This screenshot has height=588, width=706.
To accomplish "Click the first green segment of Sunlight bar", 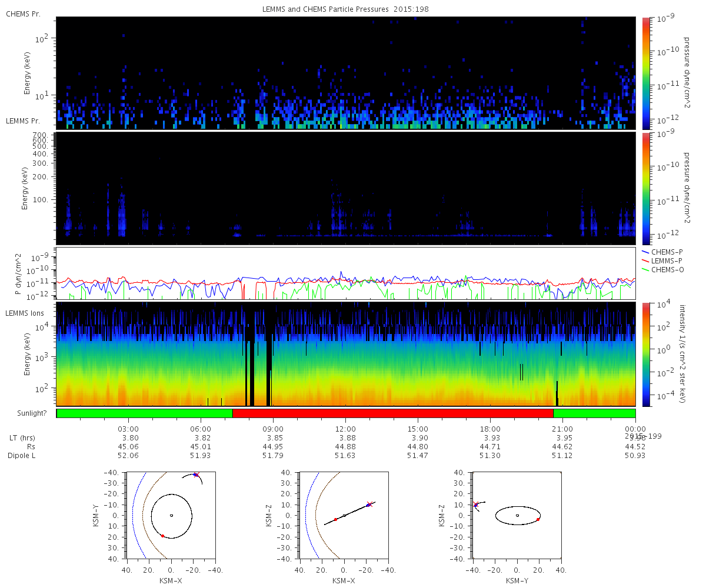I will 145,413.
